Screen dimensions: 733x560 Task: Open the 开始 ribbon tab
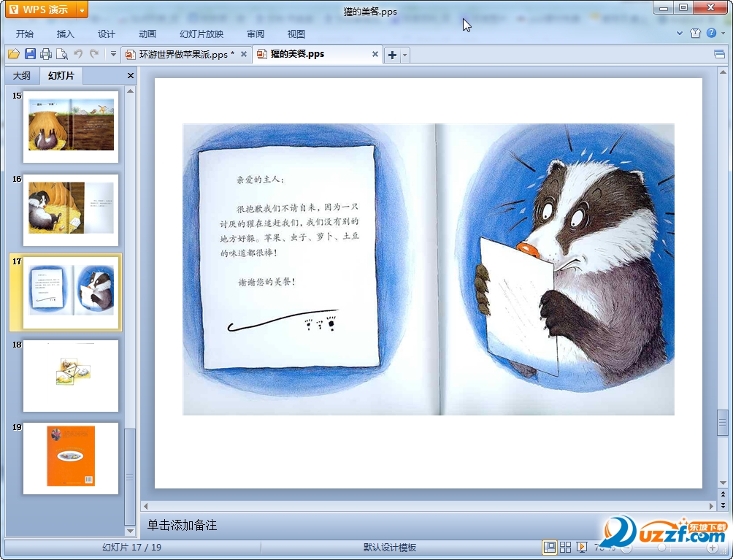pos(24,34)
